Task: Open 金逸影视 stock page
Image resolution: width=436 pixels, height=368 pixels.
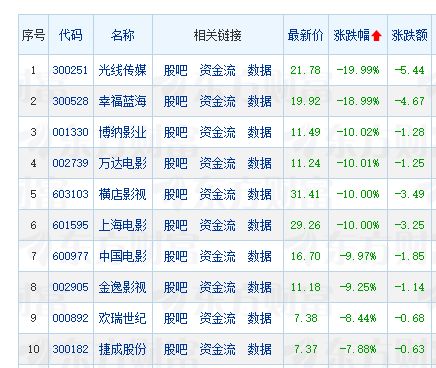Action: [122, 287]
